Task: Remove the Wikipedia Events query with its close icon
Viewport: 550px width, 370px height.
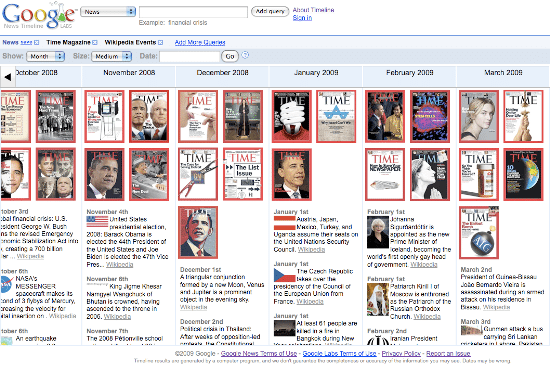Action: coord(160,42)
